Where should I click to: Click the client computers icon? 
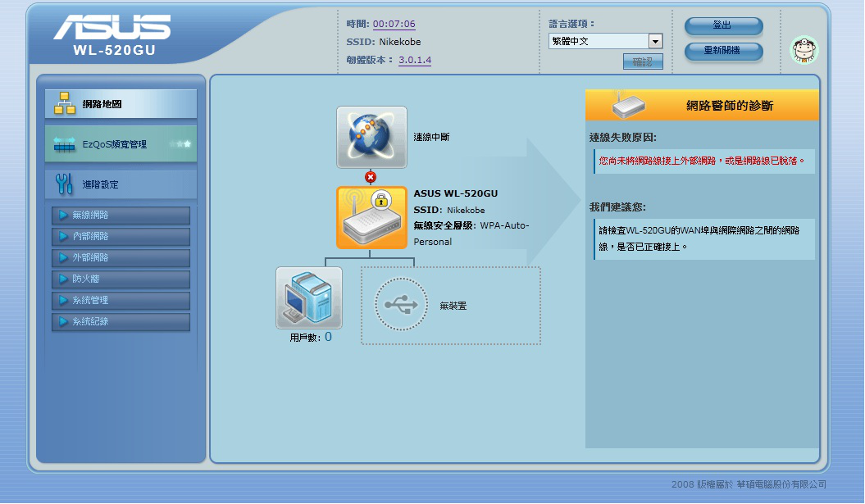click(309, 298)
